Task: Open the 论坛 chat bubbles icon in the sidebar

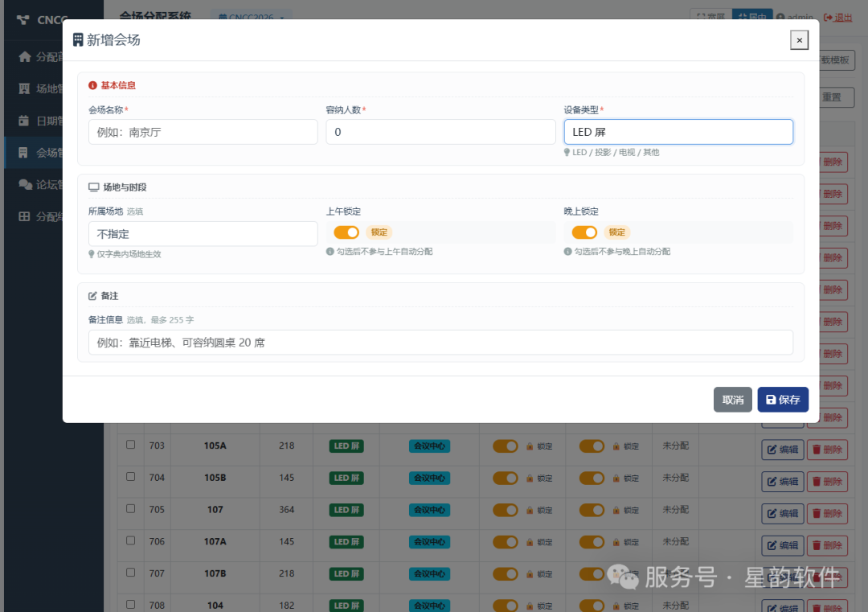Action: tap(25, 184)
